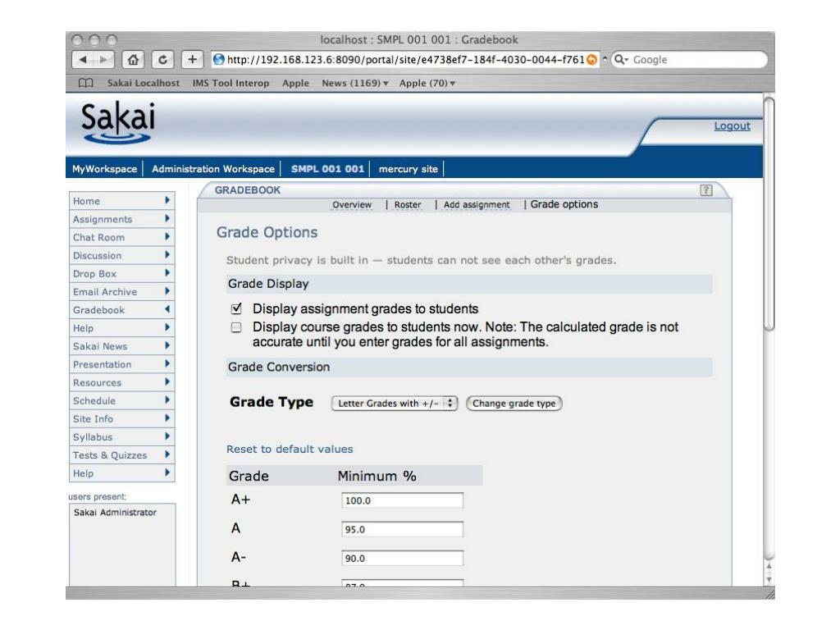Switch to the MyWorkspace site tab
Screen dimensions: 840x630
(x=104, y=169)
